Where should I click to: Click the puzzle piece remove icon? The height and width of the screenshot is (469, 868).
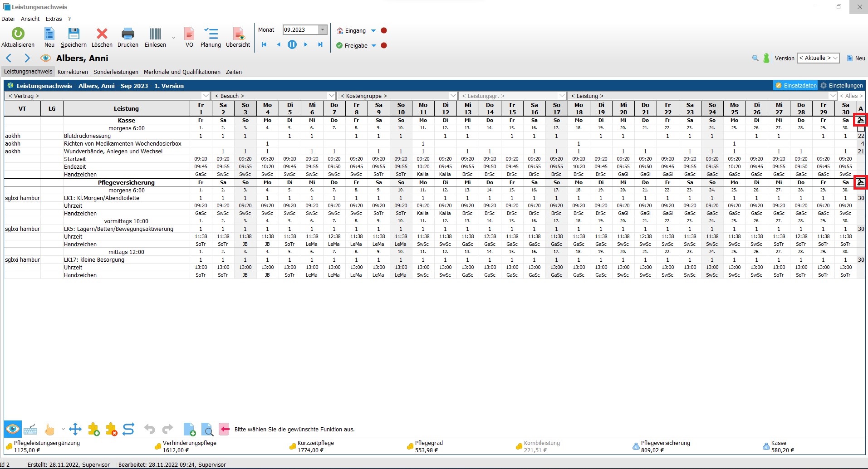click(x=112, y=429)
